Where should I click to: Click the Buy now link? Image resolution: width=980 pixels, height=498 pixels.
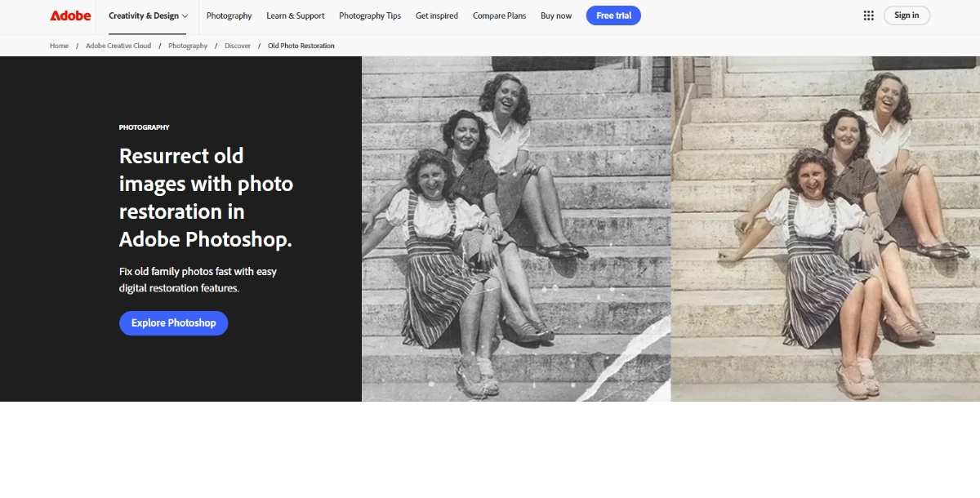point(556,16)
